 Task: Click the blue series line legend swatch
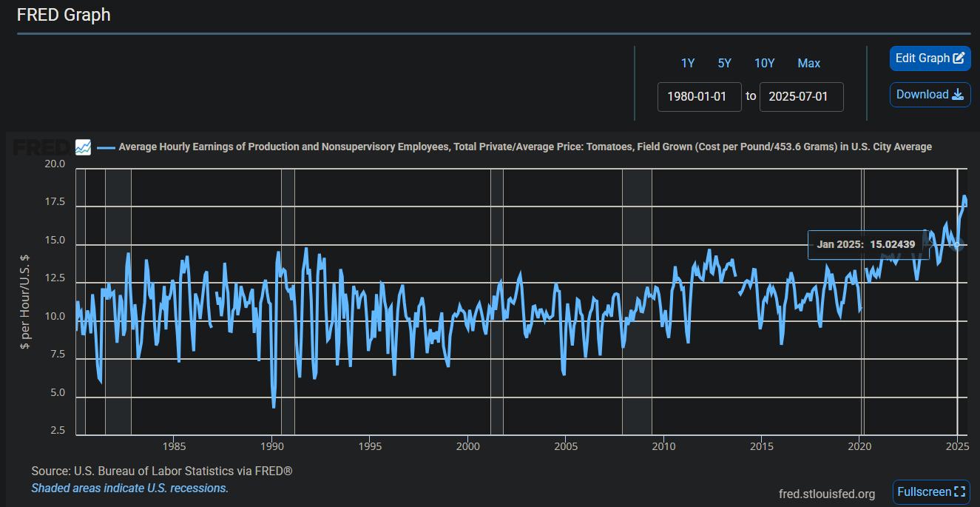tap(106, 147)
